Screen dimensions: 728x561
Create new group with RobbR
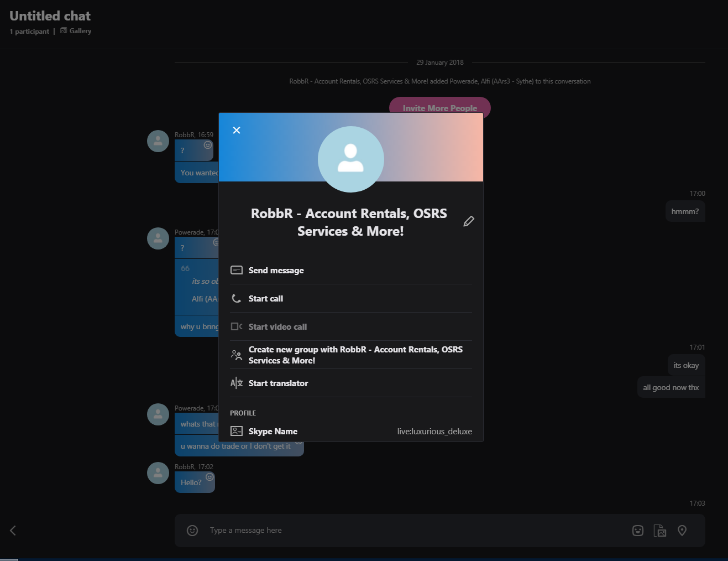point(351,355)
